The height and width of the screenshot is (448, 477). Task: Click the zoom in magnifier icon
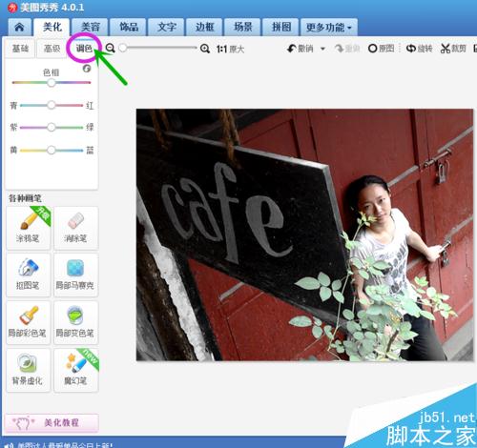(205, 49)
